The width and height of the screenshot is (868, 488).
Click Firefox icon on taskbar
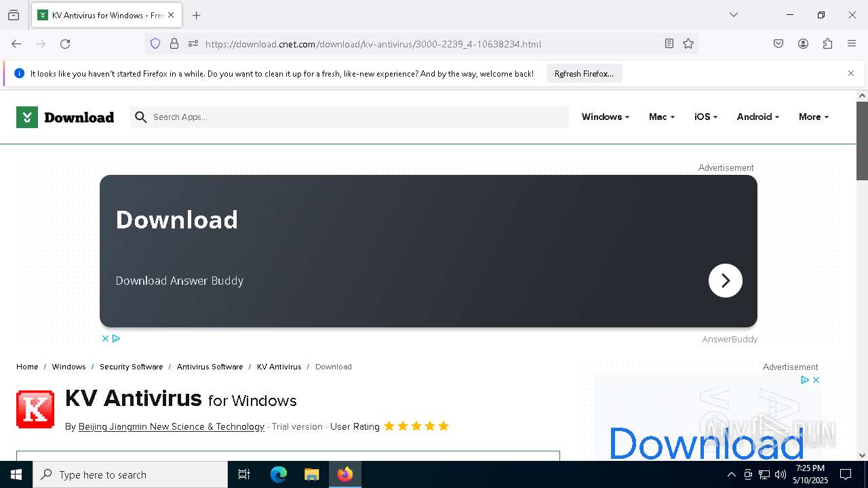[x=345, y=474]
